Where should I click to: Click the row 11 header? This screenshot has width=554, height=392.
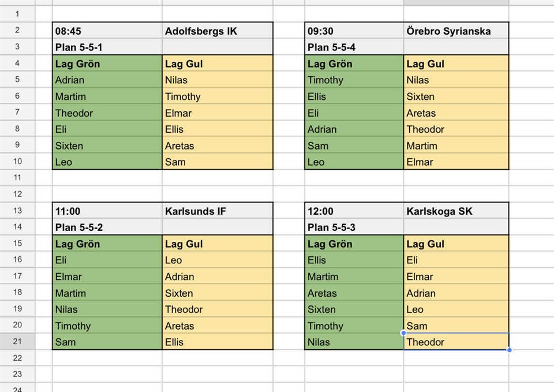click(x=17, y=178)
